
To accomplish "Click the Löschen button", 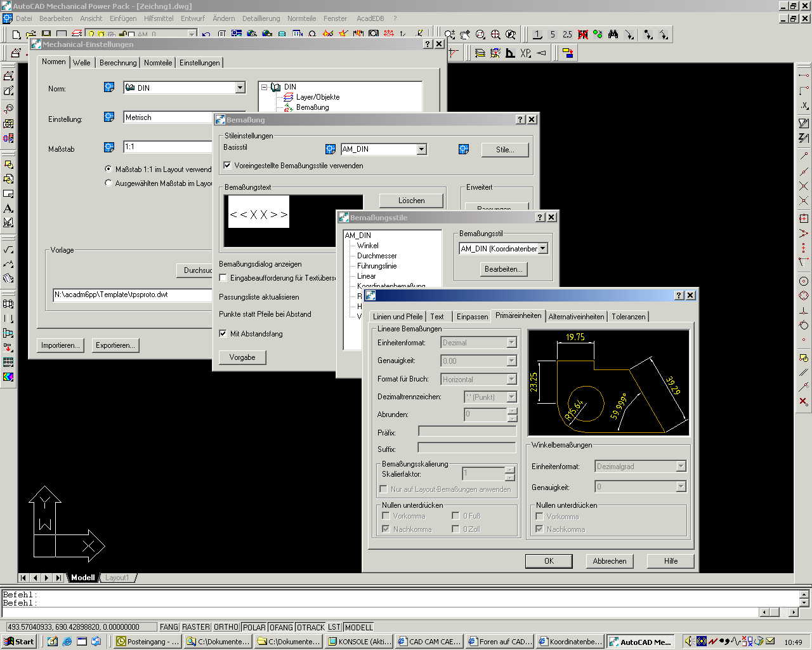I will coord(411,201).
